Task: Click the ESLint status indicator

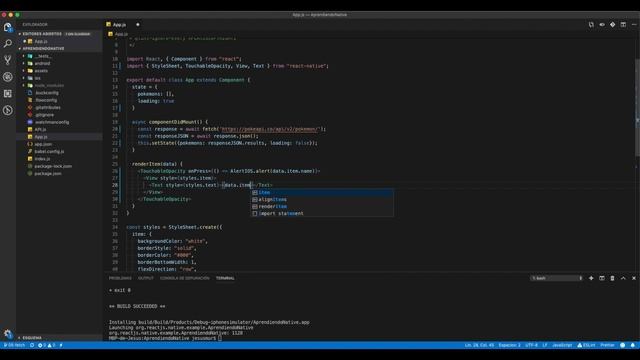Action: 586,345
